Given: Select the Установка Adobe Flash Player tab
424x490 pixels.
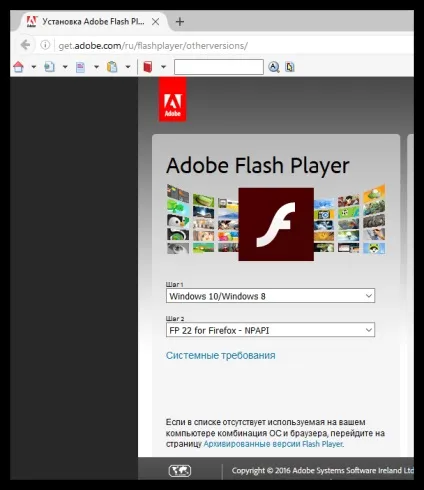Looking at the screenshot, I should tap(93, 22).
